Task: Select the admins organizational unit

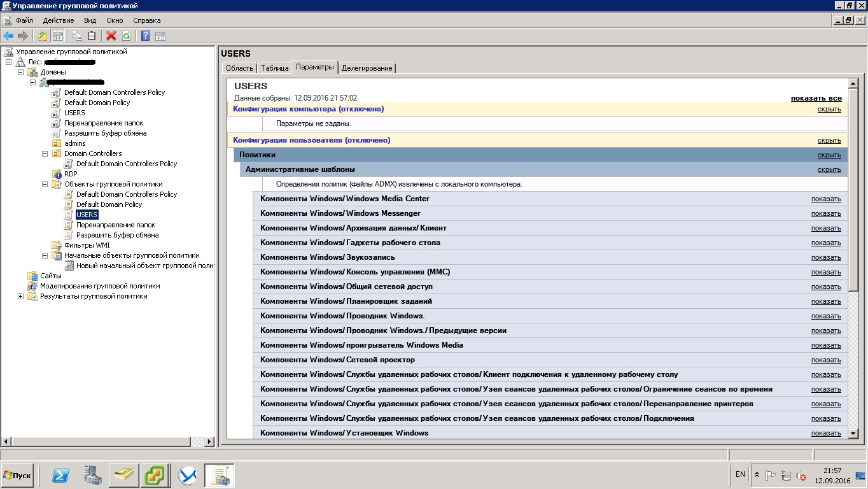Action: coord(75,143)
